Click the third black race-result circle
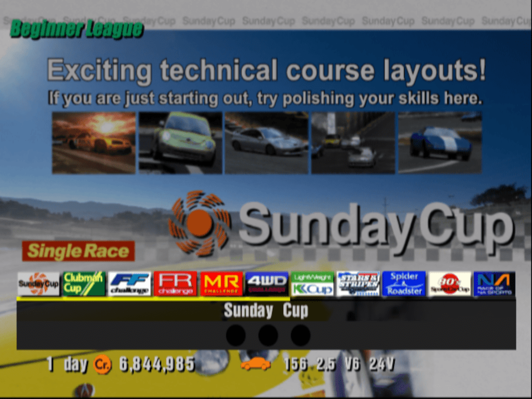 tap(301, 335)
